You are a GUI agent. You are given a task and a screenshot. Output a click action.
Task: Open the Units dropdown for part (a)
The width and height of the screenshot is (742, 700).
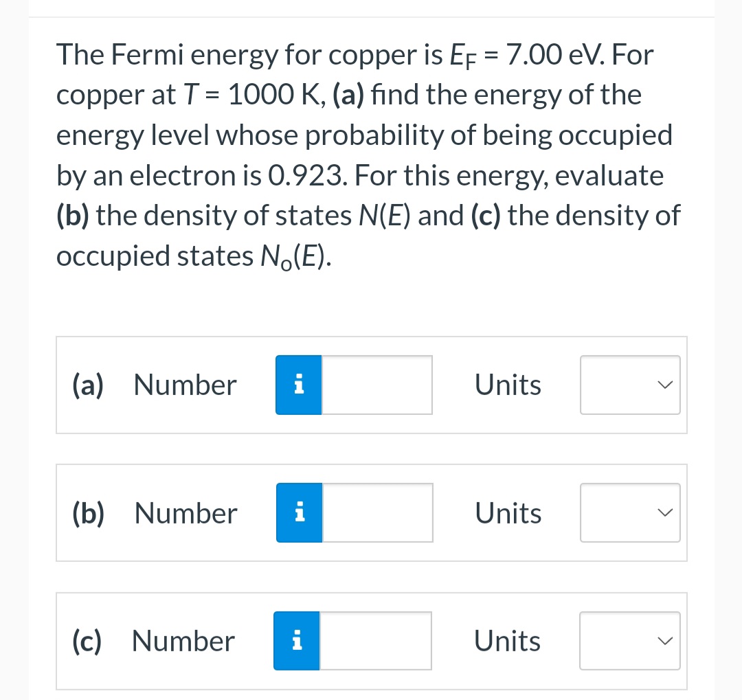[x=630, y=385]
